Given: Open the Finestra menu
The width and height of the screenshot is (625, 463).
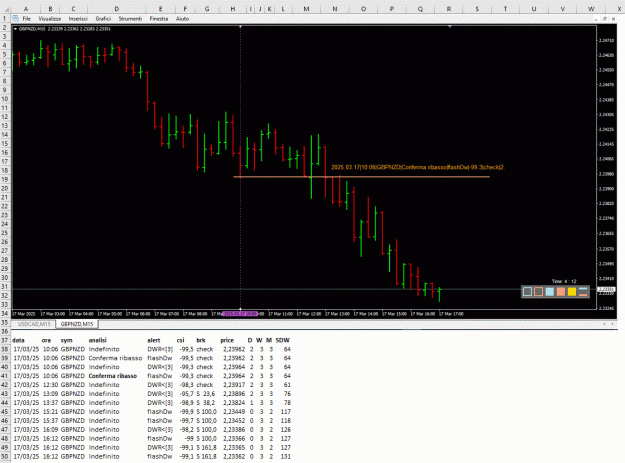Looking at the screenshot, I should (159, 19).
